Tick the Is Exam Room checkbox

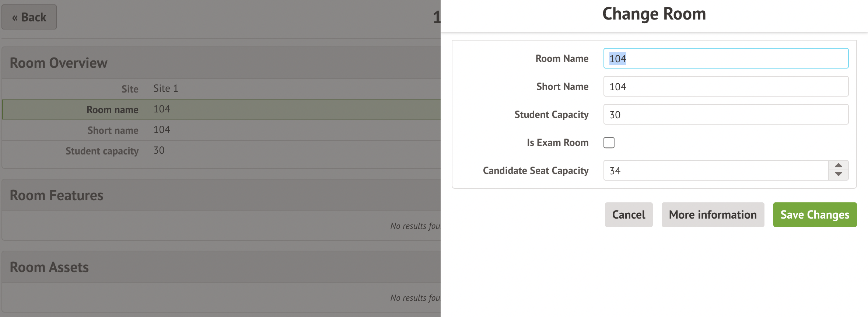coord(609,143)
